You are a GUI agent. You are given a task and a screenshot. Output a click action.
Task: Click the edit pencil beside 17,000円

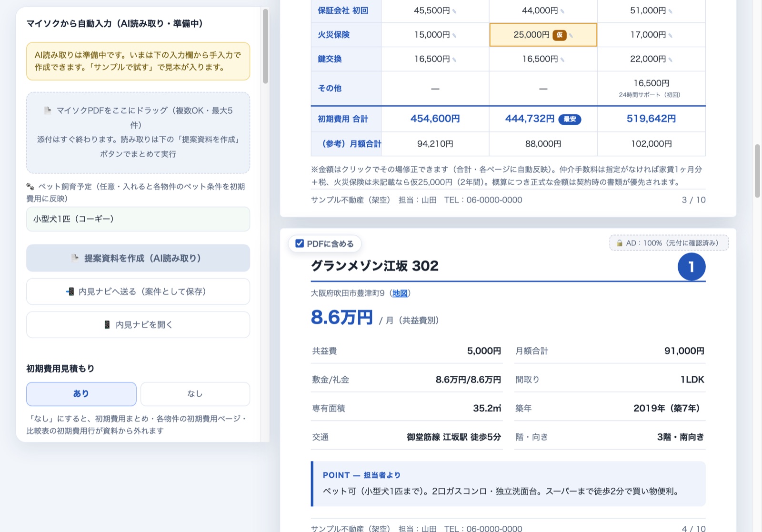coord(671,35)
